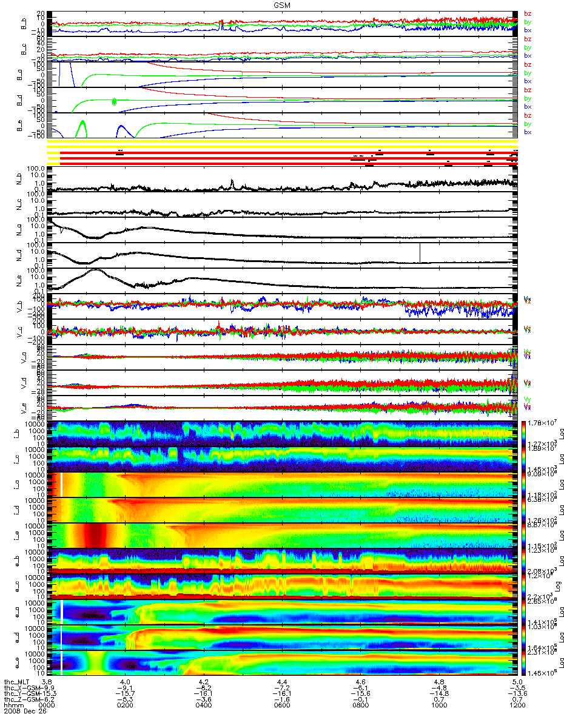Select the B_a magnetic field axis label
This screenshot has height=728, width=564.
(x=19, y=75)
